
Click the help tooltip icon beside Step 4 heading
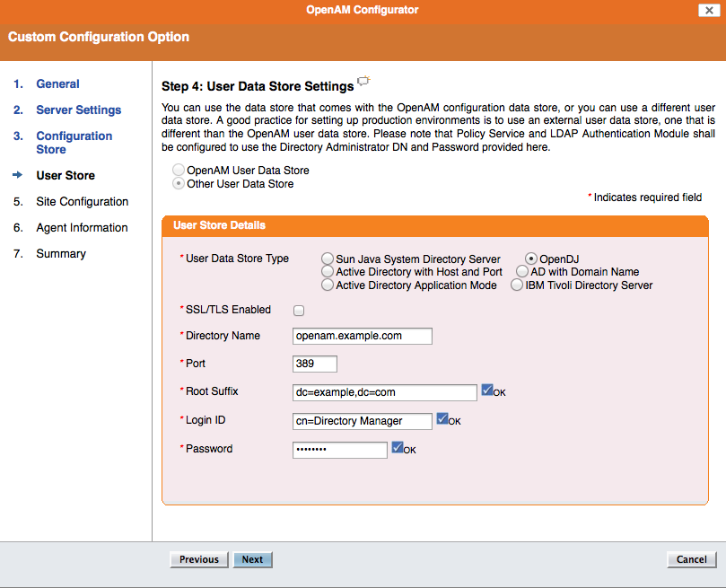tap(364, 81)
